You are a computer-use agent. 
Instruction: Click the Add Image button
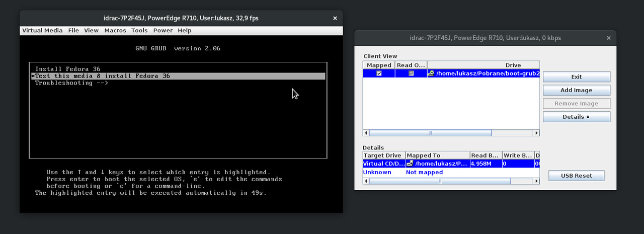[x=577, y=90]
